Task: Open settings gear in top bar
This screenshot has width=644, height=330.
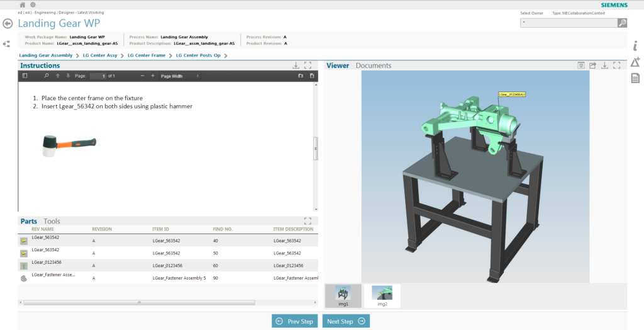Action: pos(33,4)
